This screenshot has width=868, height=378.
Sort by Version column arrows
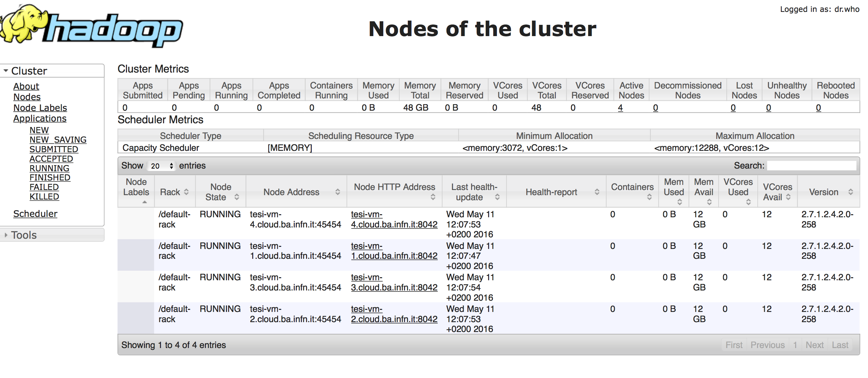[850, 192]
